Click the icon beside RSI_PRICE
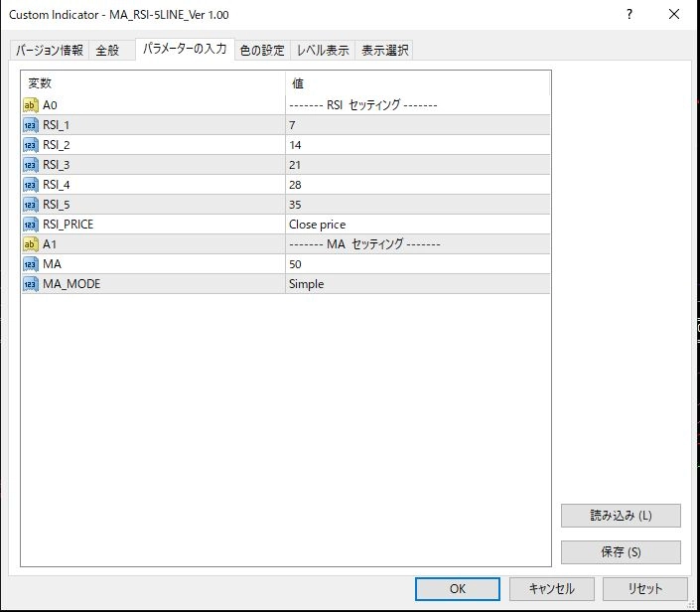 (31, 225)
